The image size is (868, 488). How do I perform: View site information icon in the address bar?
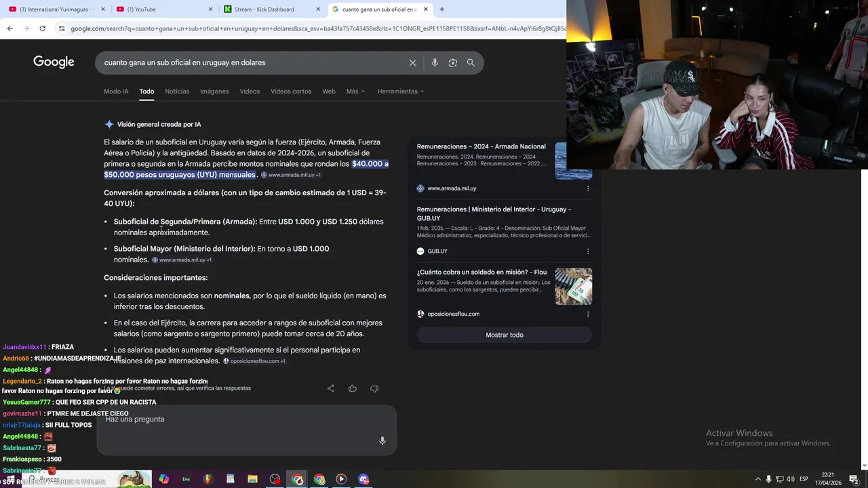pos(62,28)
